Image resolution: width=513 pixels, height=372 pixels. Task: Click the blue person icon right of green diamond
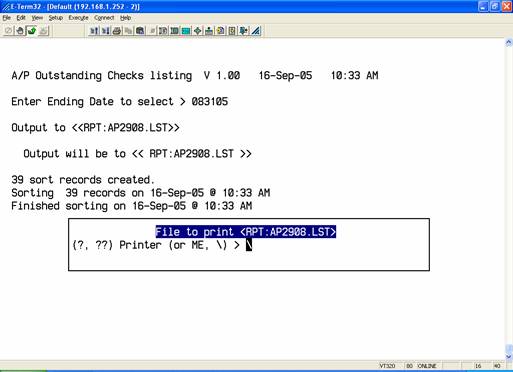click(x=209, y=31)
